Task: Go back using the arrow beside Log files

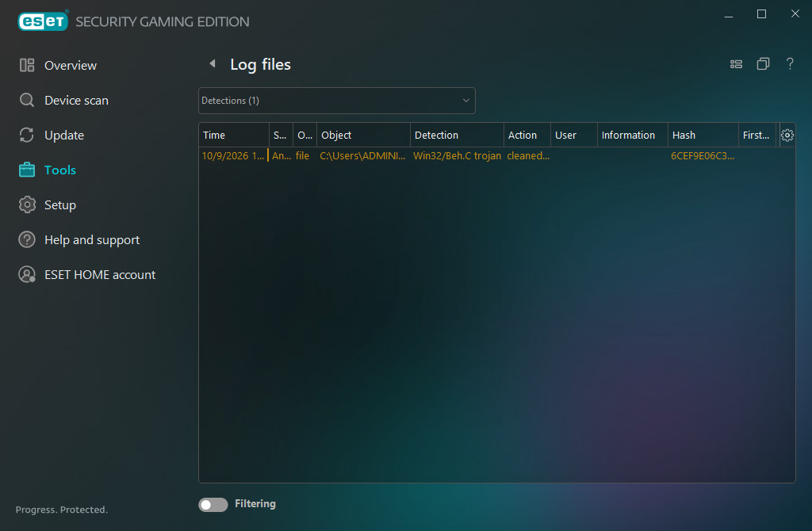Action: (x=213, y=63)
